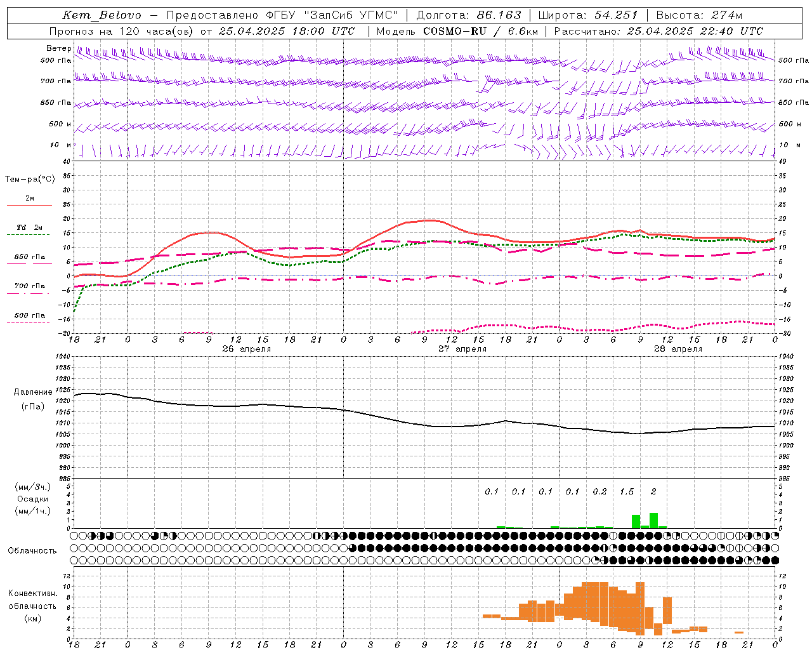
Task: Click the 'Облачность' cloud cover label
Action: click(32, 551)
